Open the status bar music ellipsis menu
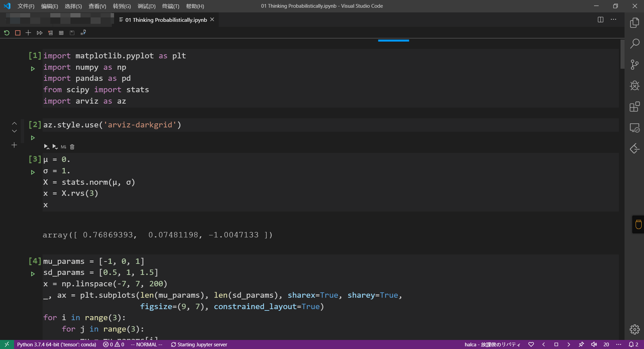The height and width of the screenshot is (349, 644). click(619, 344)
